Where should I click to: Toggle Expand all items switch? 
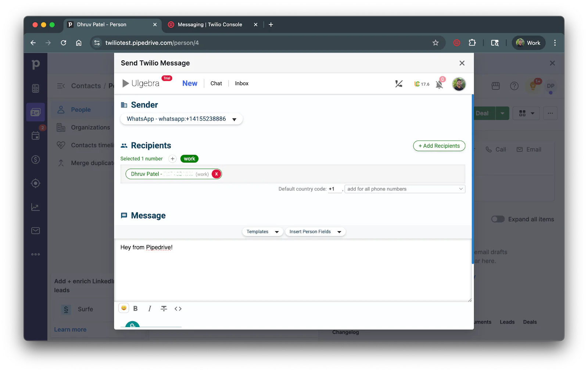[x=498, y=219]
